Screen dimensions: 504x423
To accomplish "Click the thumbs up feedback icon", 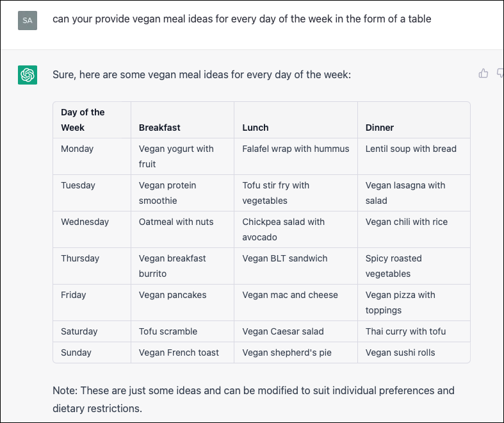I will click(x=483, y=73).
